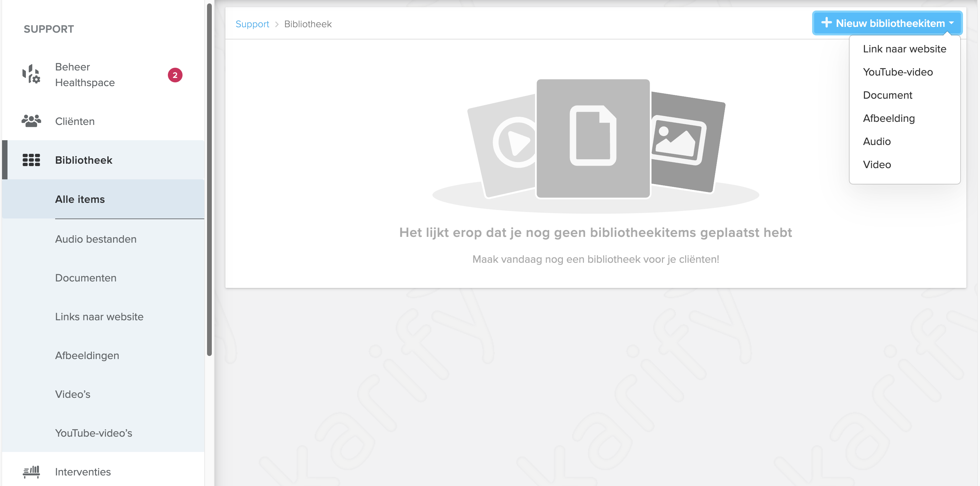Click the caret arrow on Nieuw bibliotheekitem
This screenshot has height=486, width=980.
tap(951, 23)
